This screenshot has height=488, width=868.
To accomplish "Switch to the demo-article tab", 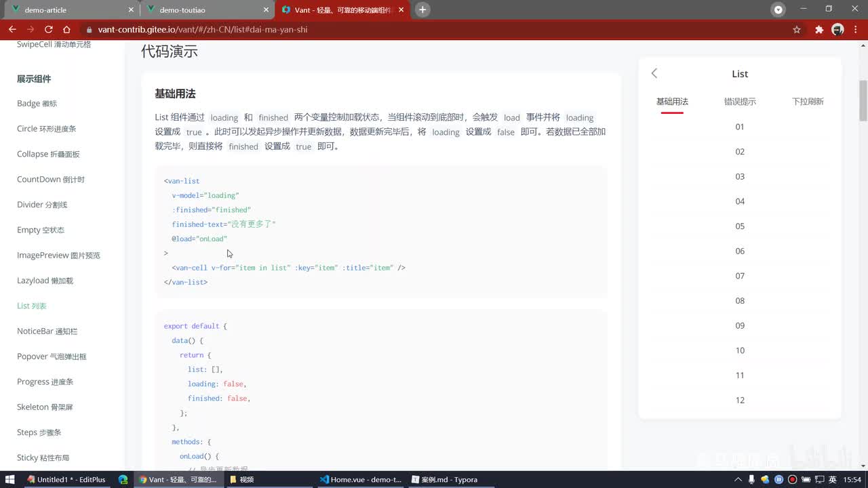I will point(71,9).
